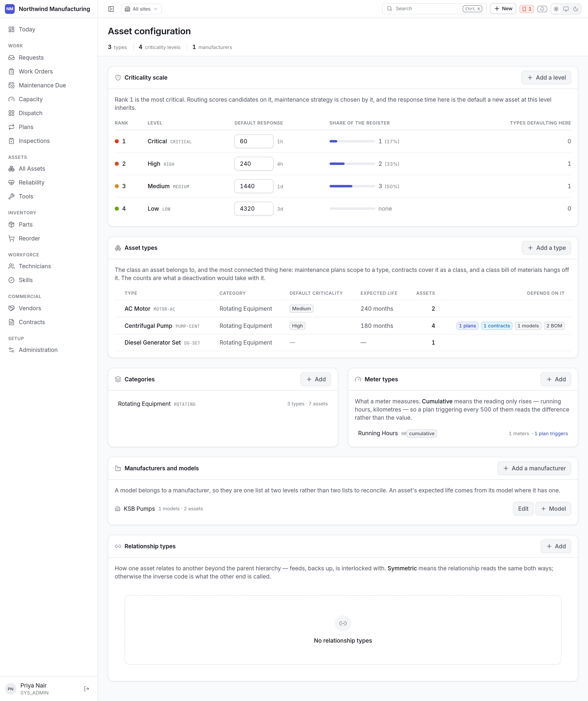Image resolution: width=588 pixels, height=701 pixels.
Task: Click High share of register bar
Action: point(352,164)
